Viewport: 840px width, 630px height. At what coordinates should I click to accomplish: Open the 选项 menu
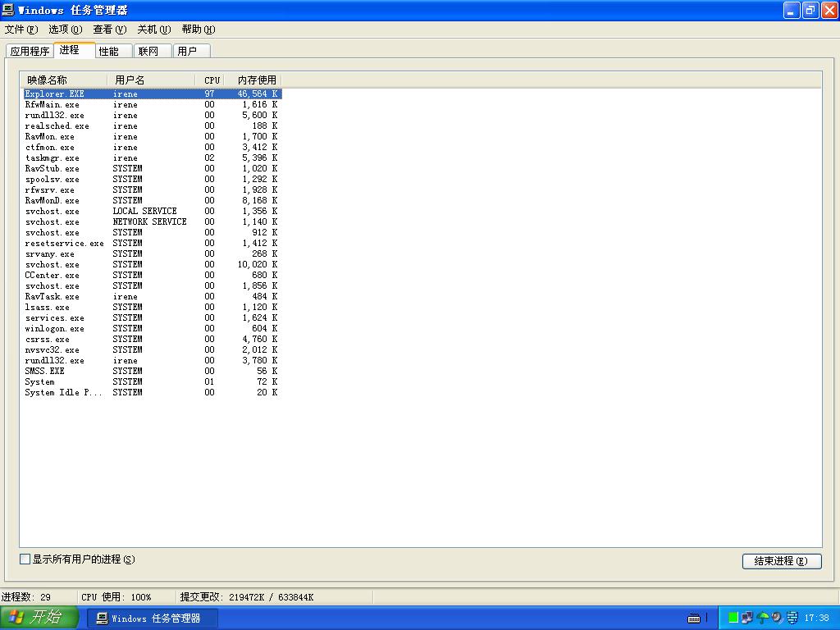click(x=66, y=30)
